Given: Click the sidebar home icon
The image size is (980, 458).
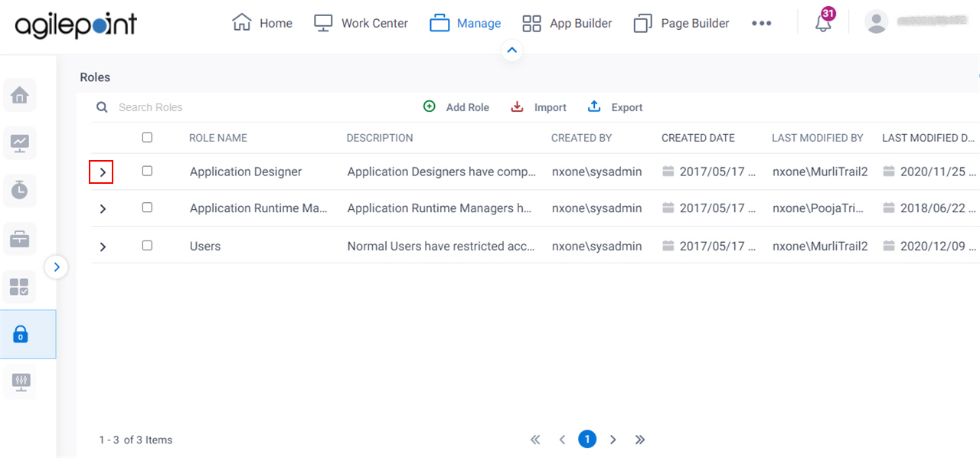Looking at the screenshot, I should pos(20,95).
